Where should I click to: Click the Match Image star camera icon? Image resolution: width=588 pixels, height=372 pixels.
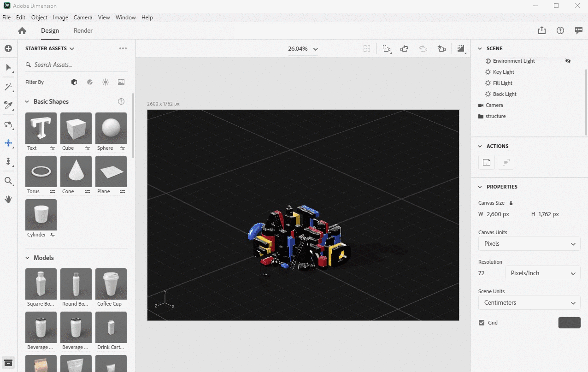(x=441, y=48)
